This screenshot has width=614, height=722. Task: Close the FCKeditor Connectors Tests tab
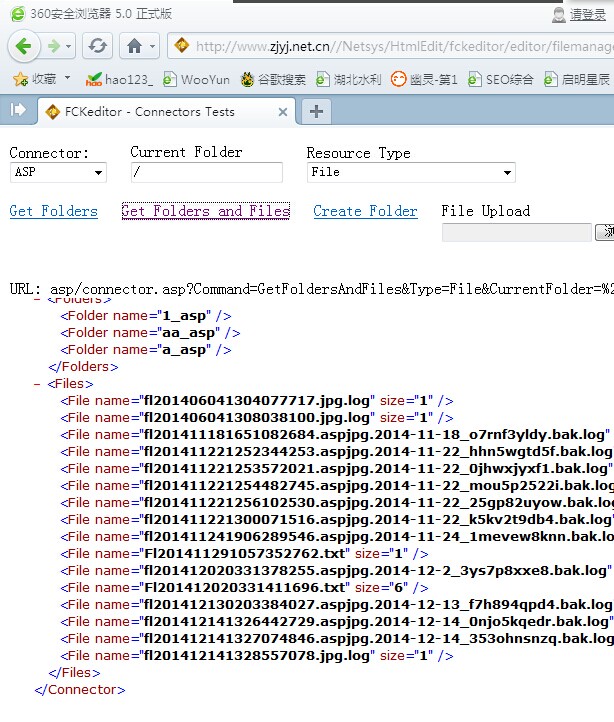point(283,112)
